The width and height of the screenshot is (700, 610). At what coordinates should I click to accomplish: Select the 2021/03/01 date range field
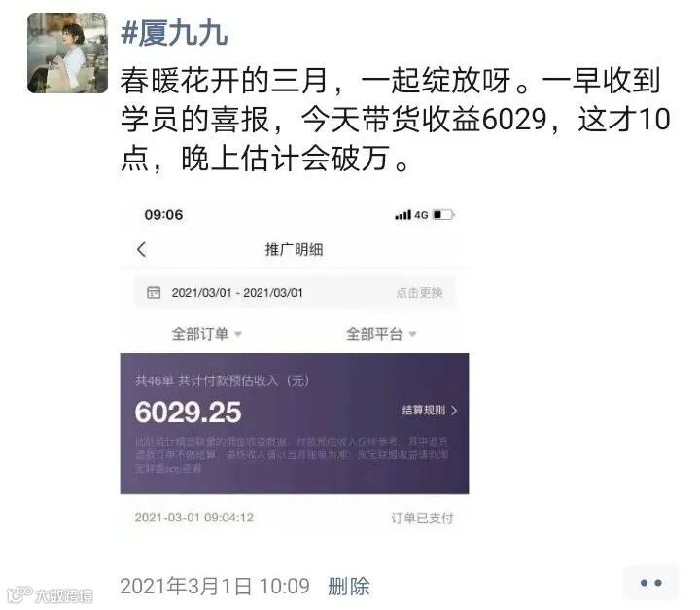click(295, 293)
